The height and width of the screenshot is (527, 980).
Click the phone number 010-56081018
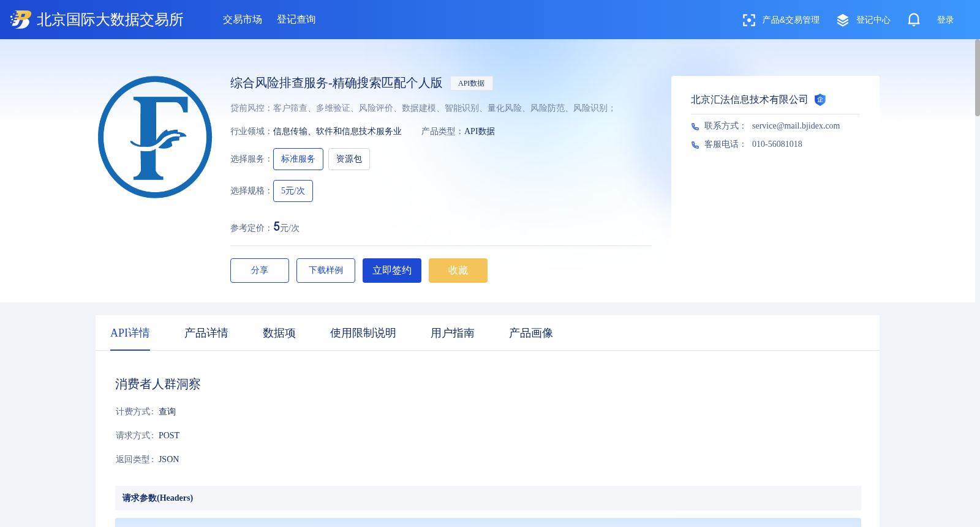pyautogui.click(x=777, y=144)
